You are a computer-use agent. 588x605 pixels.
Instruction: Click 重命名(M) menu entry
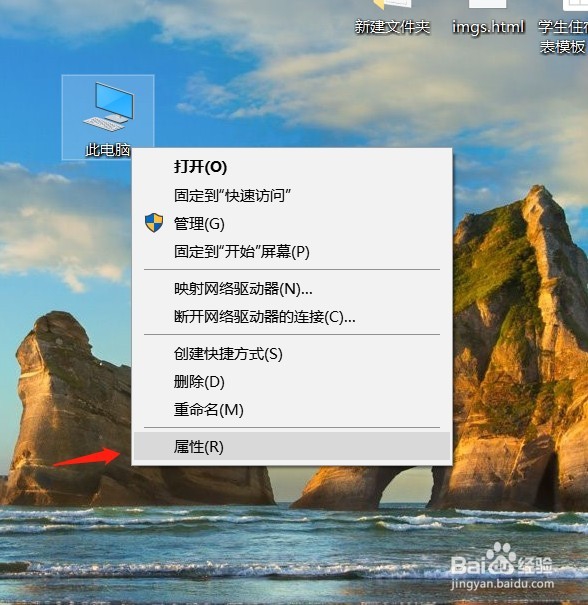tap(292, 410)
